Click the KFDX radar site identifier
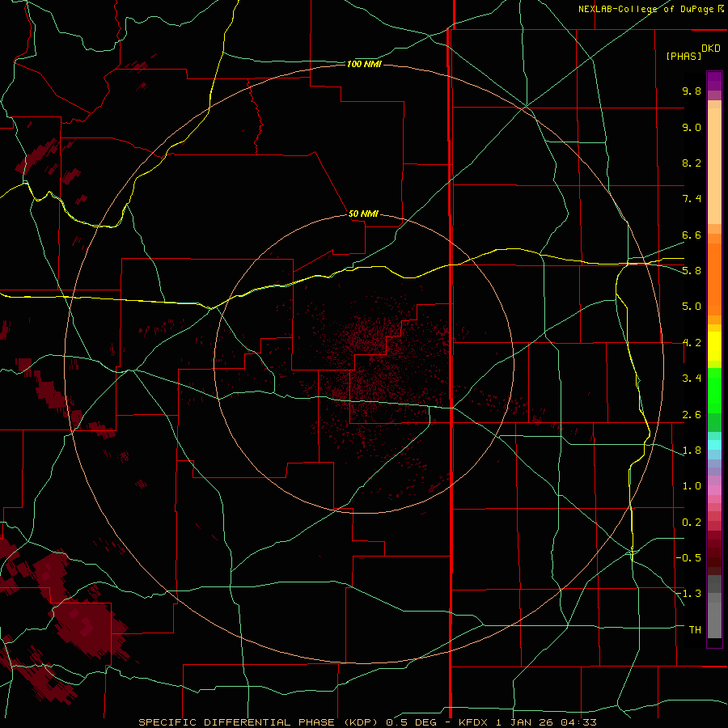The height and width of the screenshot is (728, 728). click(473, 722)
